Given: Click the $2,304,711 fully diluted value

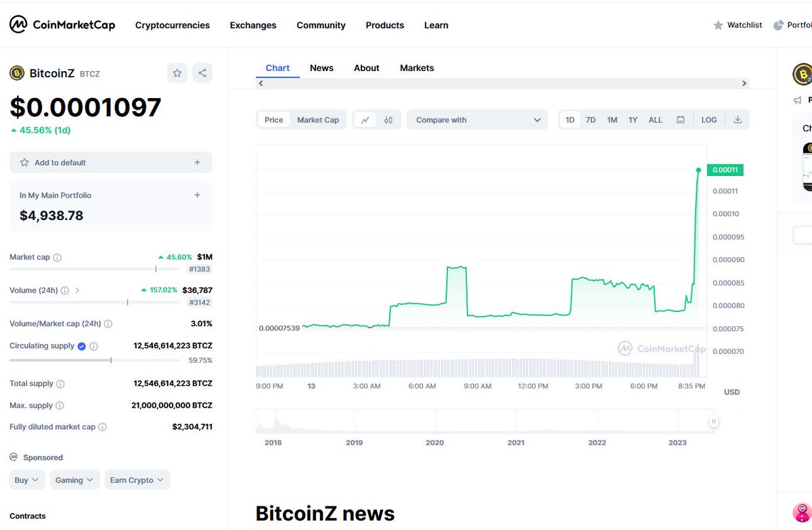Looking at the screenshot, I should click(x=192, y=427).
